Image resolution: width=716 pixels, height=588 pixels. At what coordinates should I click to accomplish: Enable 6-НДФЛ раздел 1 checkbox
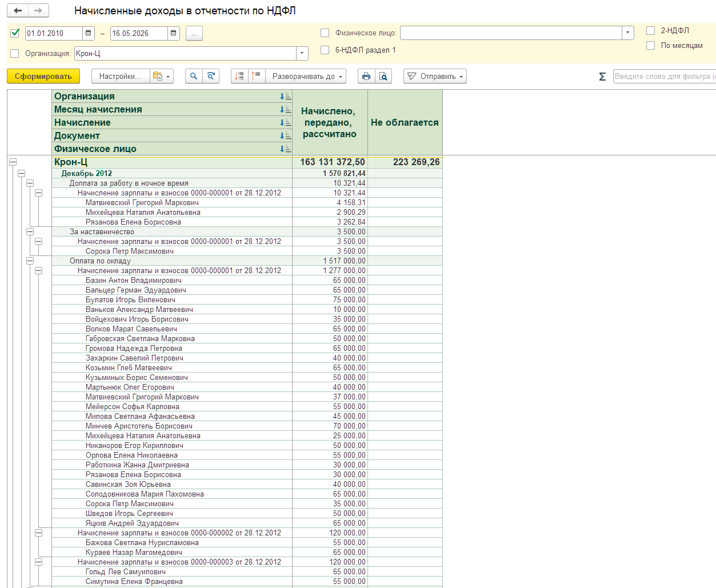325,50
